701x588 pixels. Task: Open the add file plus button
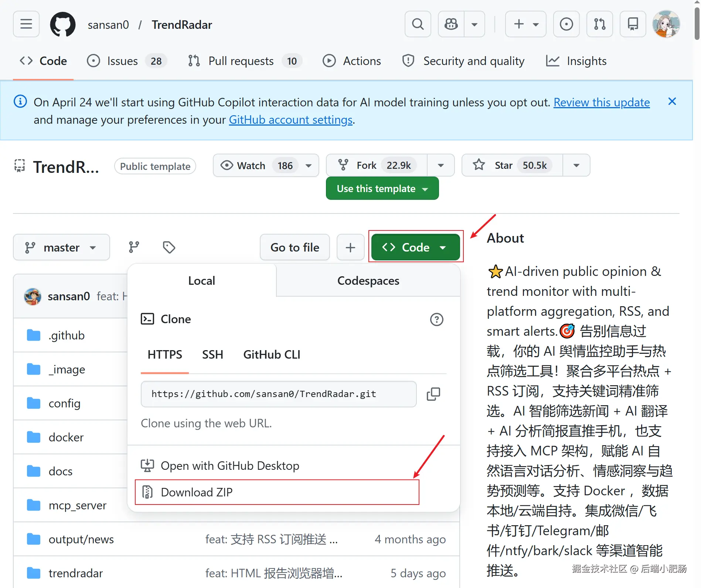[350, 247]
